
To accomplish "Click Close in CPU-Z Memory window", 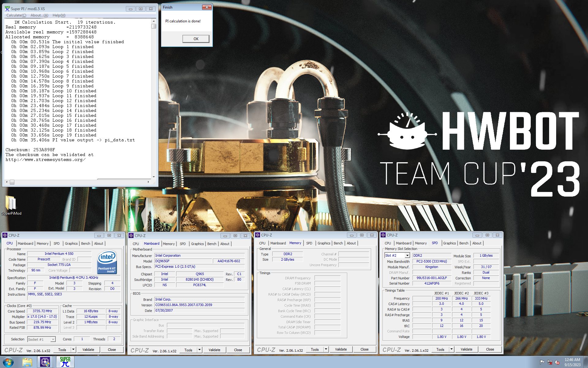I will click(364, 349).
